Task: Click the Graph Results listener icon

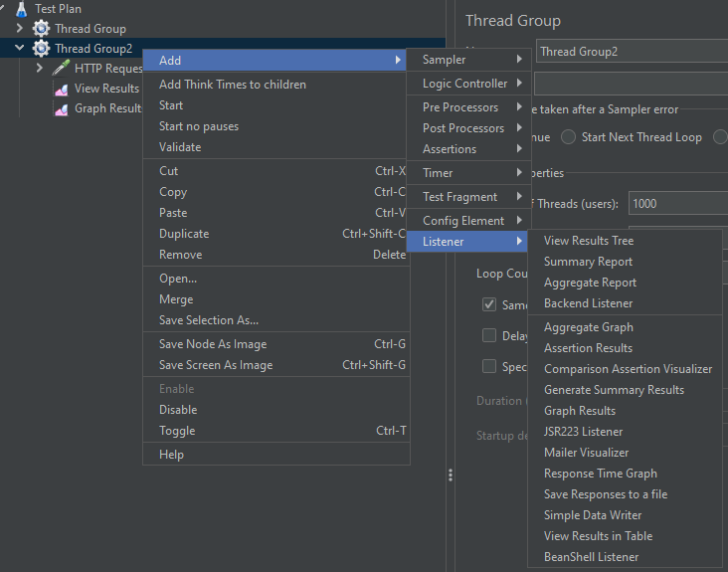Action: coord(62,109)
